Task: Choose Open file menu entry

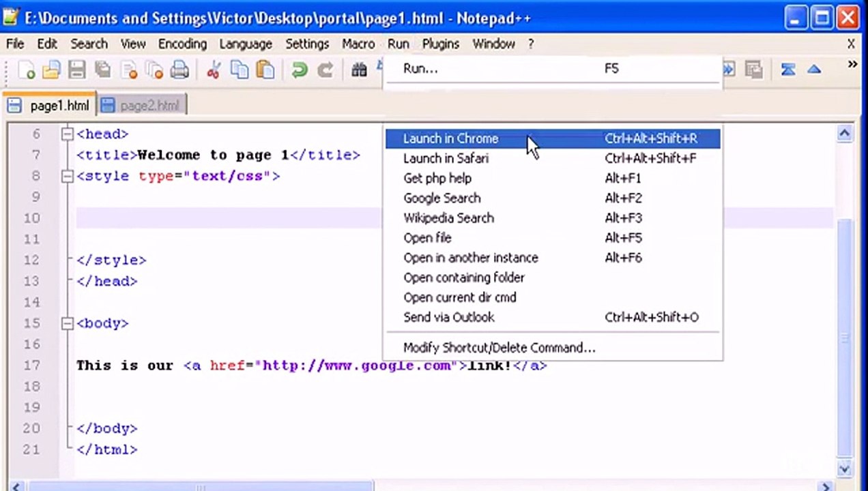Action: point(553,237)
